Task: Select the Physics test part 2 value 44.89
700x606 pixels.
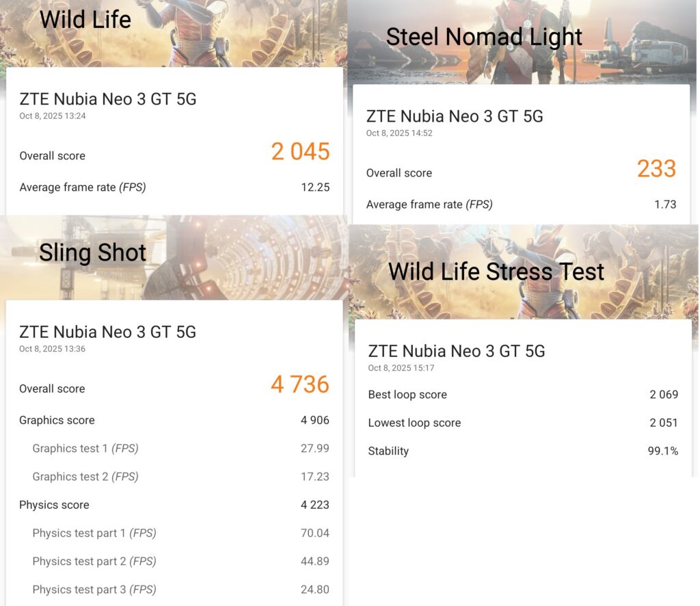Action: tap(315, 562)
